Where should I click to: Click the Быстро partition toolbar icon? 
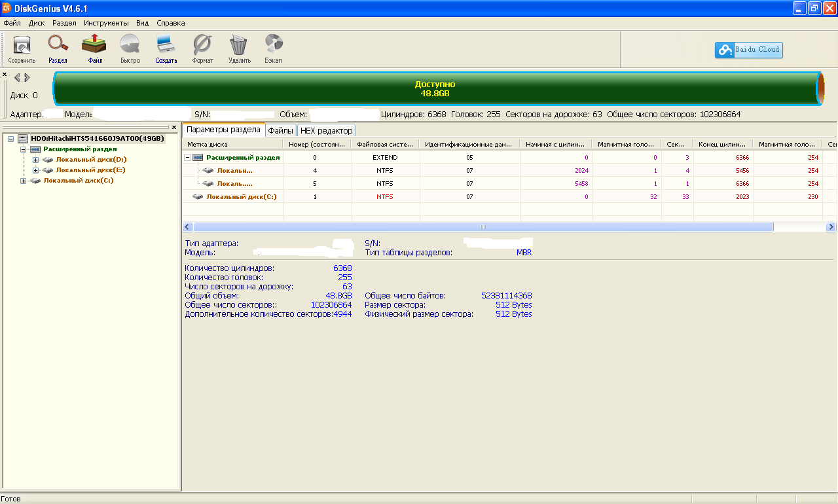(130, 49)
